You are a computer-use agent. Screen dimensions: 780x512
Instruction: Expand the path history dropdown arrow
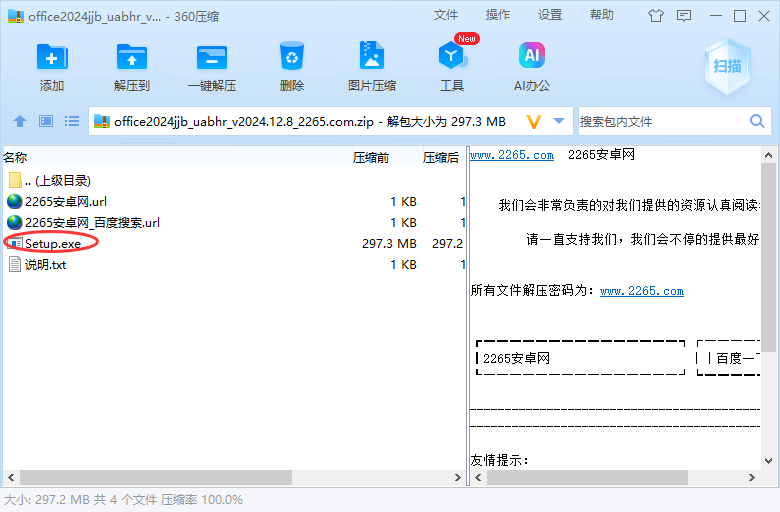pos(559,121)
